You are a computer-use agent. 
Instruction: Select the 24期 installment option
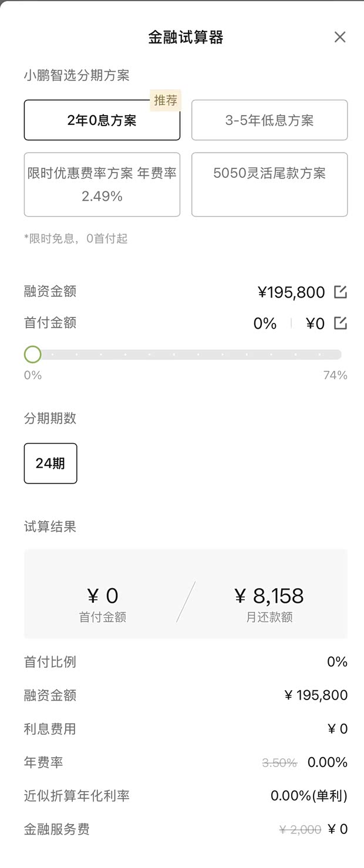coord(50,463)
